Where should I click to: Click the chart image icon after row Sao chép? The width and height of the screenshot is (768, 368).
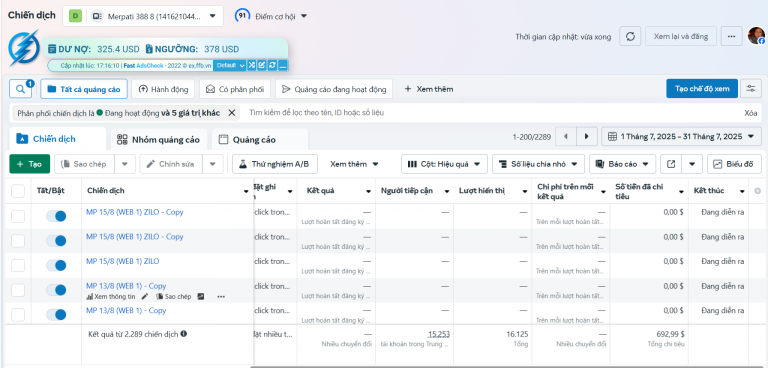(x=201, y=296)
